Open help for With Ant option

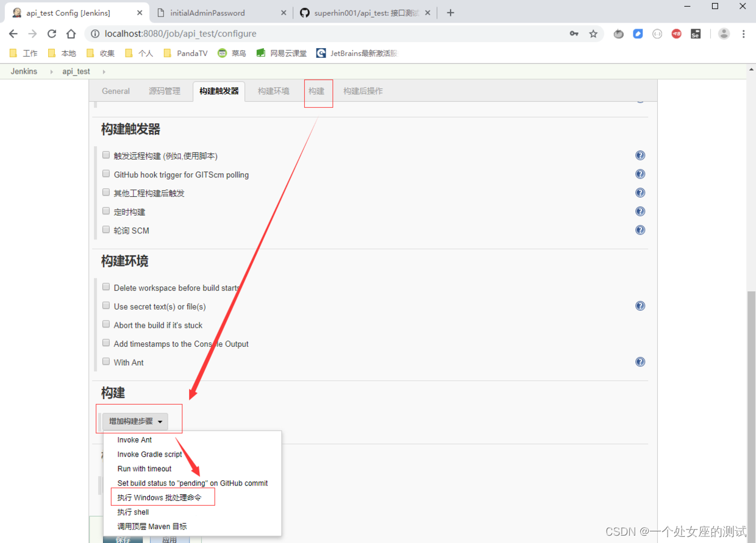640,362
